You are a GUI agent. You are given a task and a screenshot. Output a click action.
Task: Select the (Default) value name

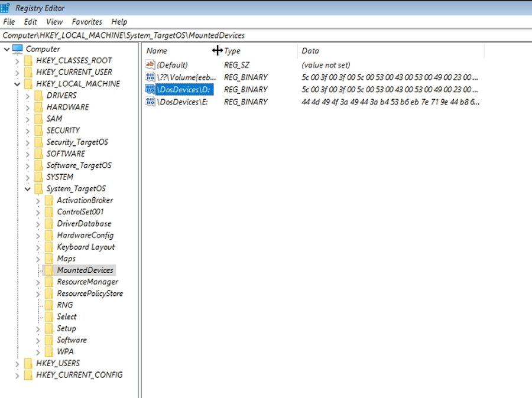tap(173, 65)
